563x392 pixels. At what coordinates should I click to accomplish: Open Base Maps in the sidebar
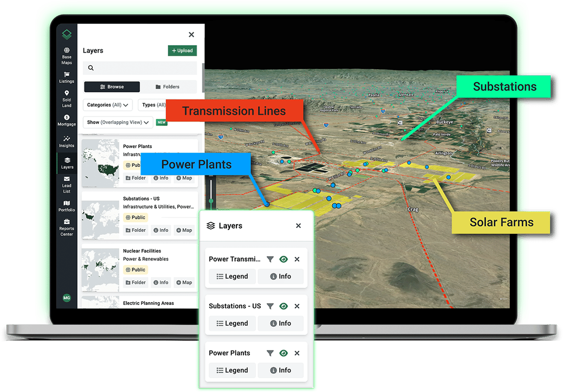tap(67, 56)
